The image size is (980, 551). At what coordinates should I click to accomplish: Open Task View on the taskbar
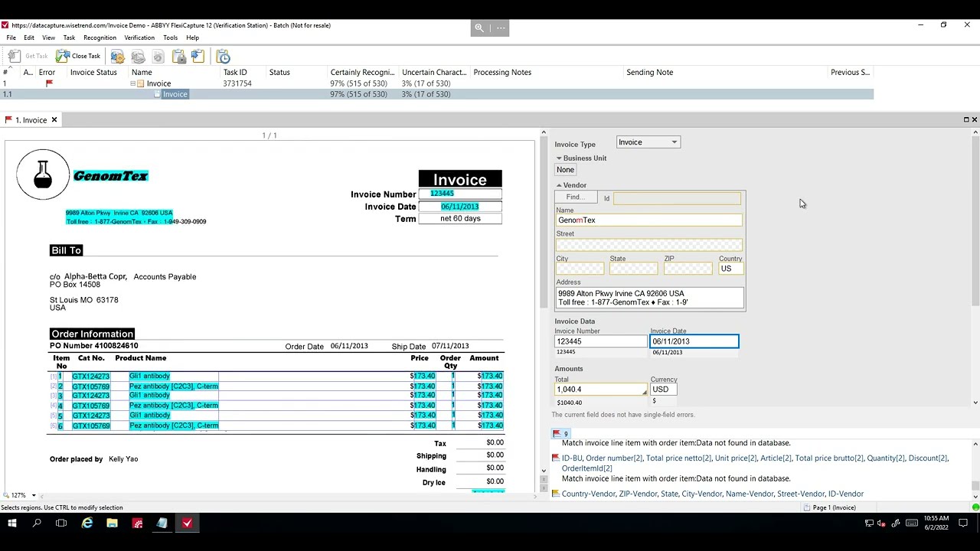tap(61, 523)
